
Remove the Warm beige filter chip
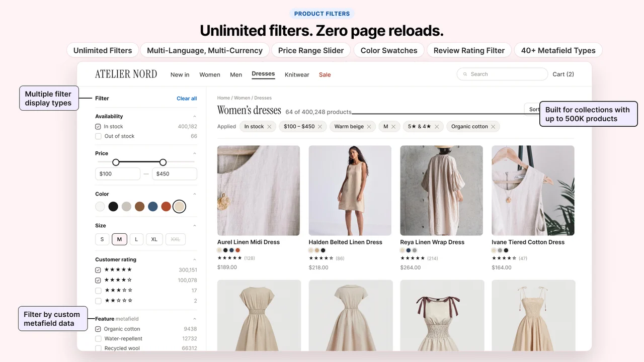(369, 127)
